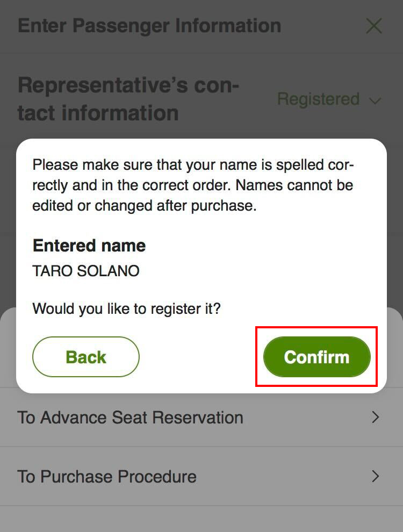Click the blank row below To Purchase Procedure

(201, 519)
